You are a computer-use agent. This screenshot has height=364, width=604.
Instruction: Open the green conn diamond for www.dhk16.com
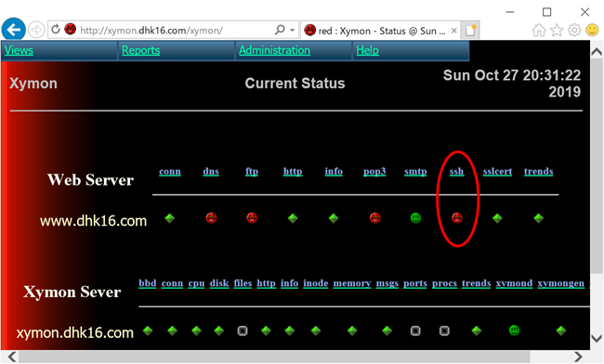pyautogui.click(x=170, y=218)
